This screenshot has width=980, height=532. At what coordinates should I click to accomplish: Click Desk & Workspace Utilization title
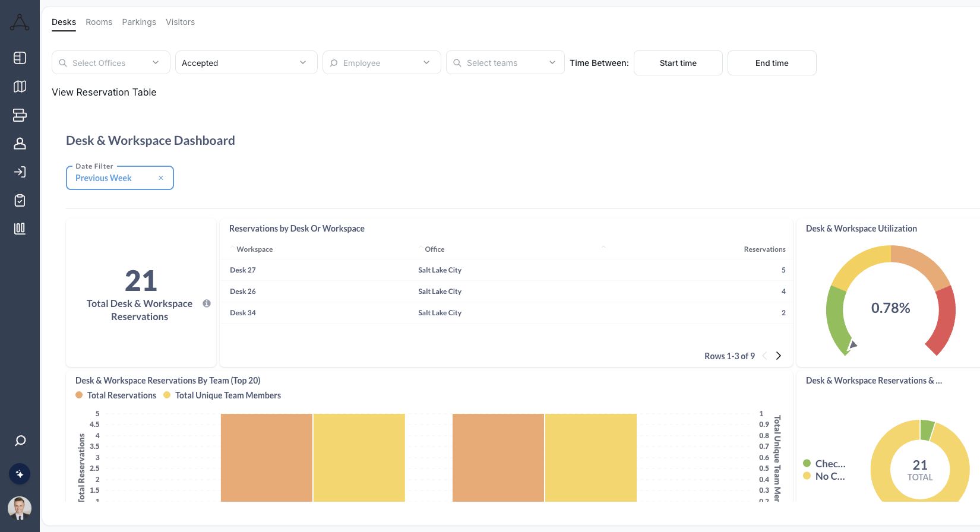(x=861, y=229)
